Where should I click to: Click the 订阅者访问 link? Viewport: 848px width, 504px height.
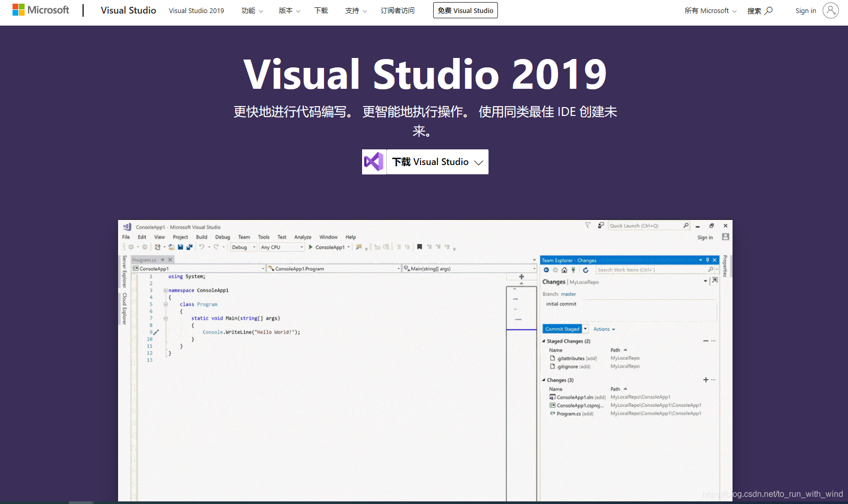coord(398,10)
